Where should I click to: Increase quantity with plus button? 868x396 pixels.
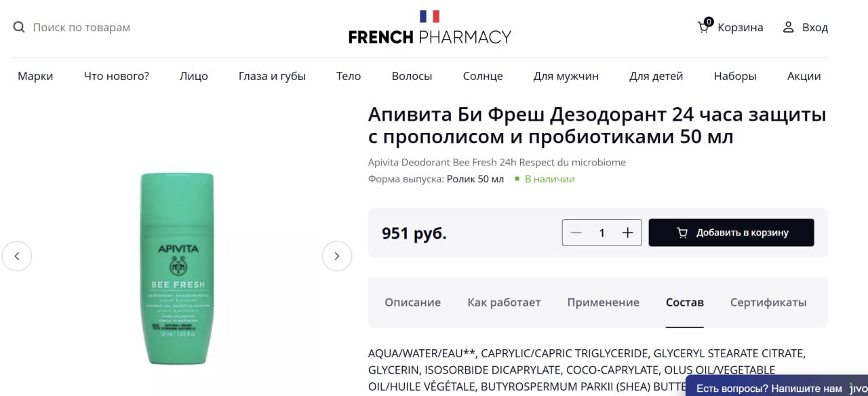pyautogui.click(x=628, y=233)
